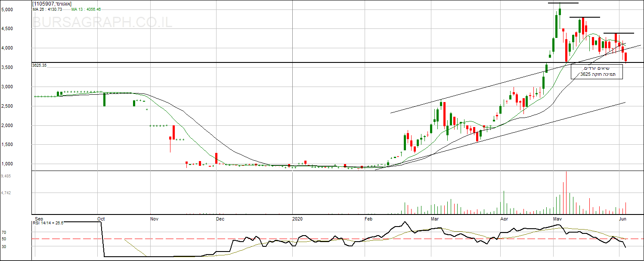This screenshot has width=644, height=261.
Task: Click the 4,742 volume axis label
Action: pyautogui.click(x=6, y=193)
